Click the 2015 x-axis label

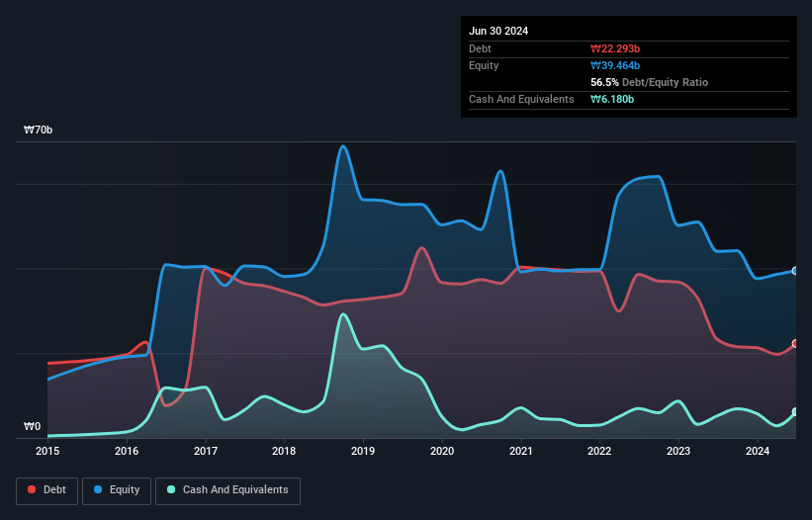pos(47,451)
